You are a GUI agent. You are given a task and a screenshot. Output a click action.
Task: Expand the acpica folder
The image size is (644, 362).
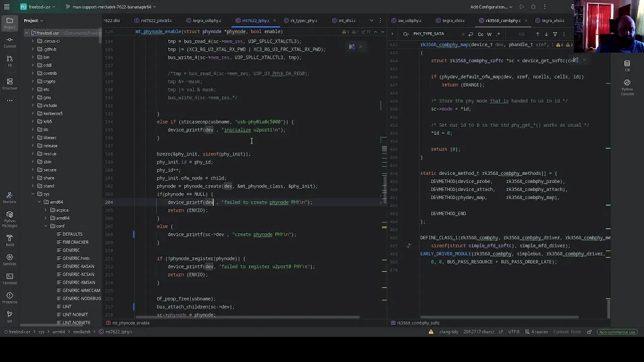tap(46, 210)
